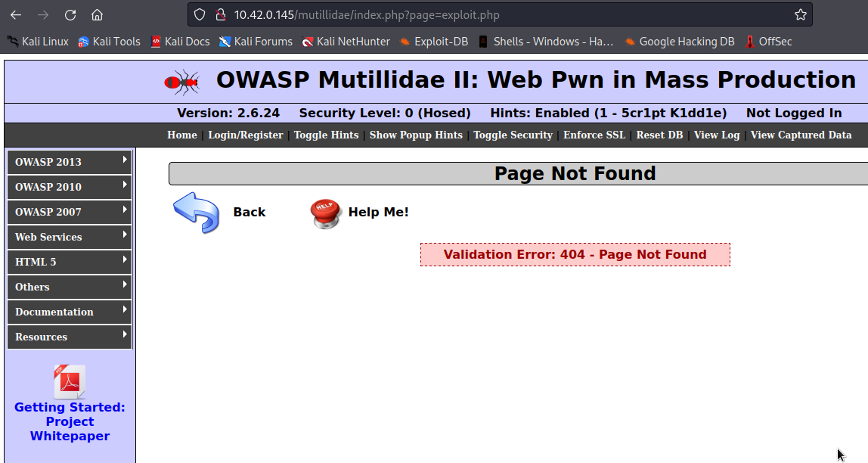868x463 pixels.
Task: Open View Captured Data
Action: (x=801, y=135)
